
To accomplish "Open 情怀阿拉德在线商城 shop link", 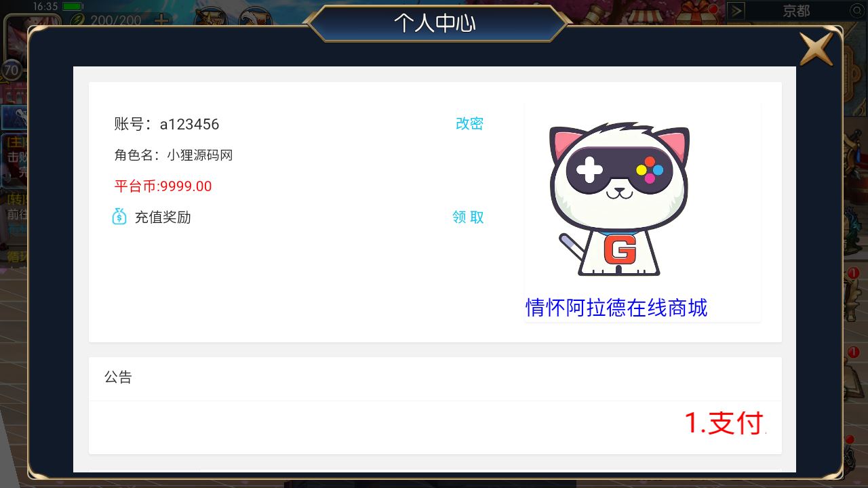I will 616,308.
